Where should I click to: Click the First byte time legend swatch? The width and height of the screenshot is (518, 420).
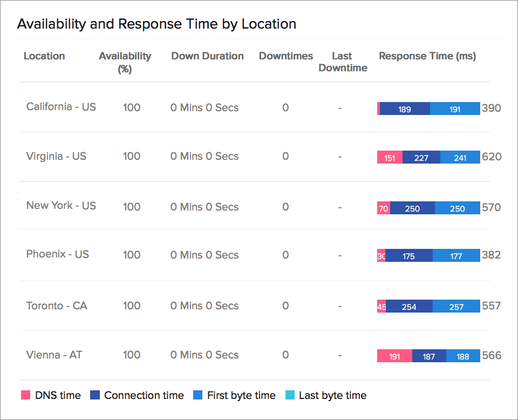(197, 395)
